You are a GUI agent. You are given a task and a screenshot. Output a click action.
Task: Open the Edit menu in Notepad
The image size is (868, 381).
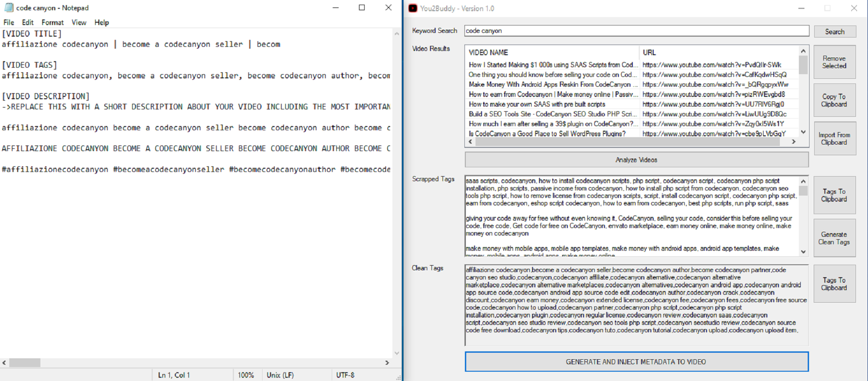coord(28,22)
